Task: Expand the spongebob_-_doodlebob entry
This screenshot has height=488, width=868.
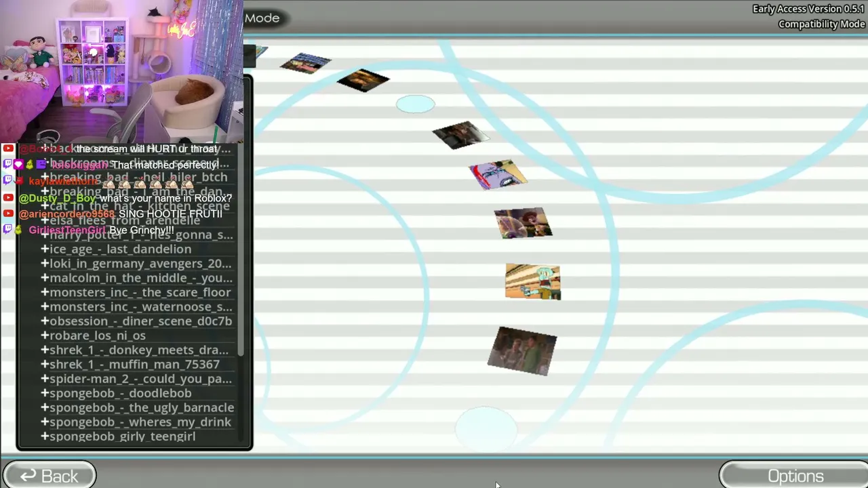Action: tap(45, 393)
